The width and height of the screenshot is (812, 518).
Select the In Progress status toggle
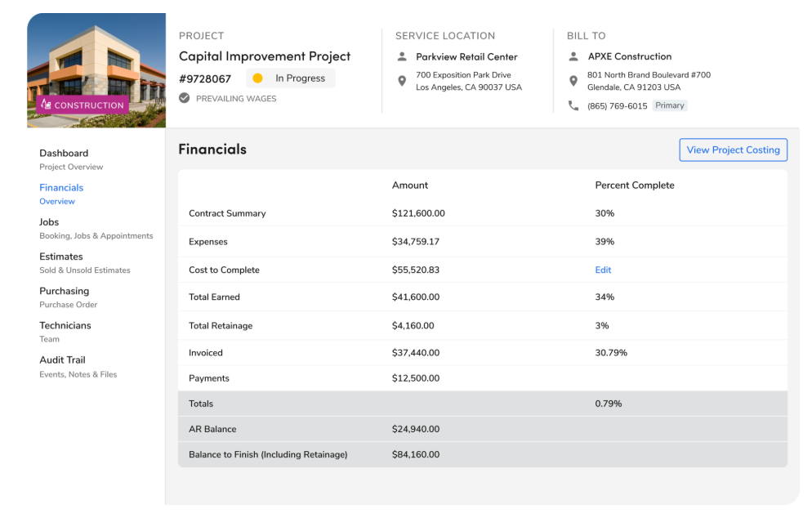click(x=291, y=78)
